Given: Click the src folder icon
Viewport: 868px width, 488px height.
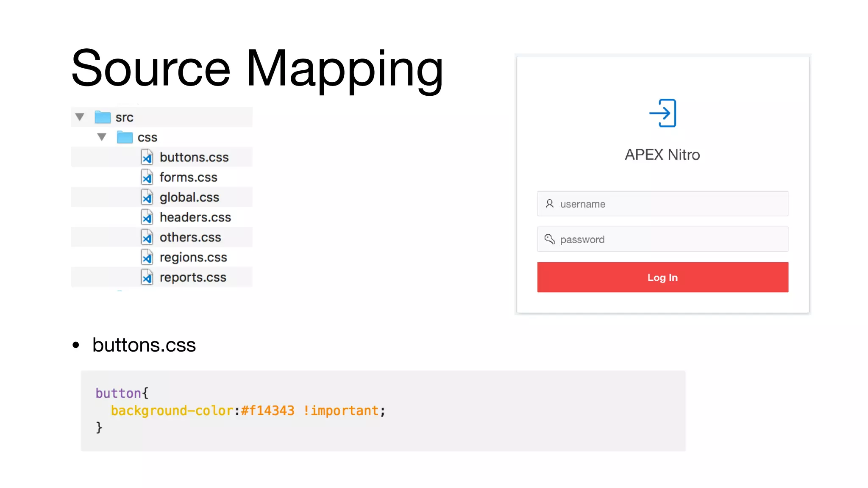Looking at the screenshot, I should (x=103, y=117).
